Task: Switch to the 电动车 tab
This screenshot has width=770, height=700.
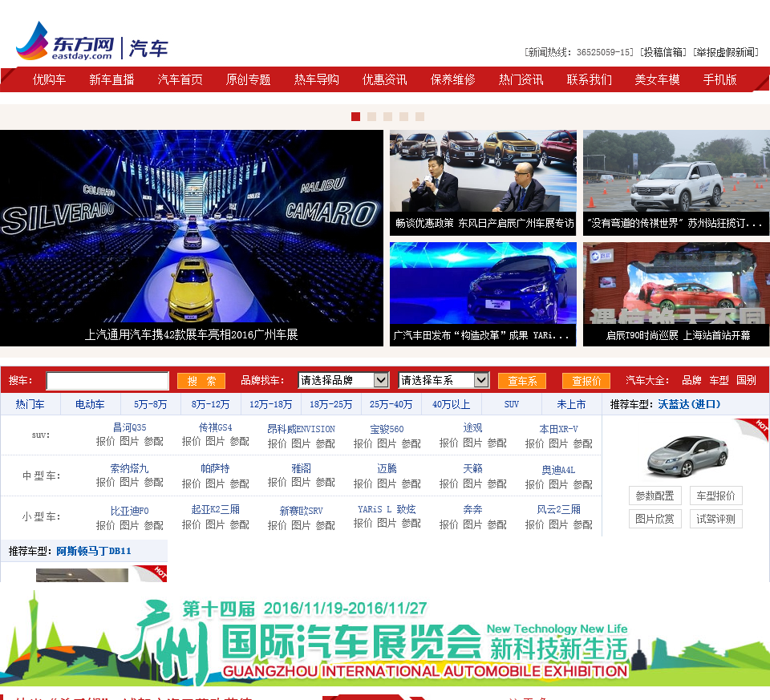Action: coord(90,404)
